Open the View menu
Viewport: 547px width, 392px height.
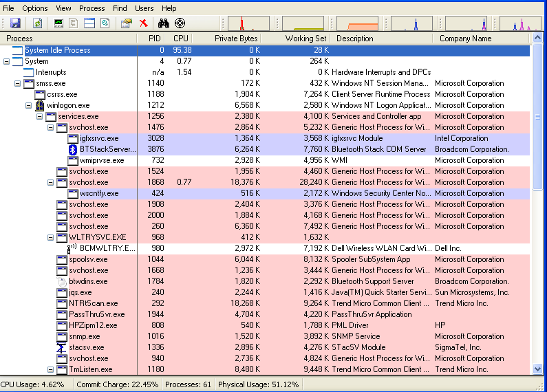pos(63,8)
